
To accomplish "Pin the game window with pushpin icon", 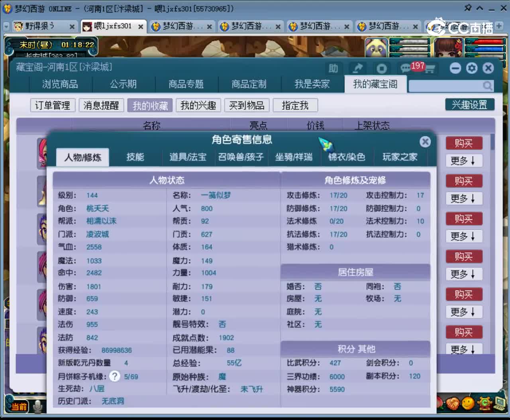I will (x=468, y=8).
